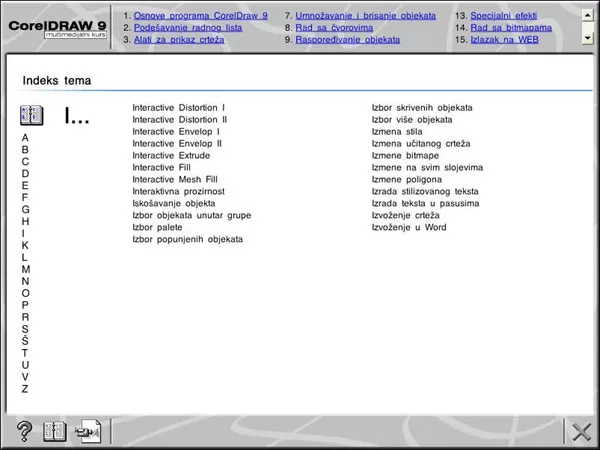
Task: Jump to index letter A
Action: pos(25,138)
